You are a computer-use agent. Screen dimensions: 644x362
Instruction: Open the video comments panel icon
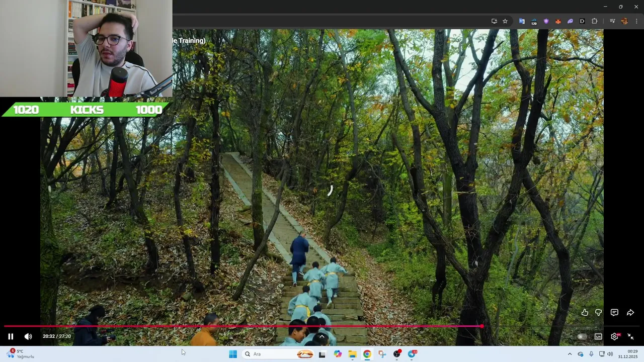614,312
